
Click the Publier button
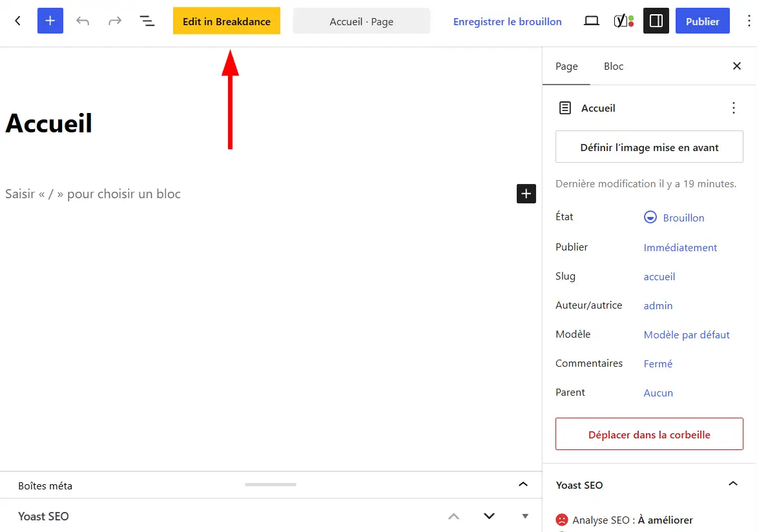click(x=703, y=21)
